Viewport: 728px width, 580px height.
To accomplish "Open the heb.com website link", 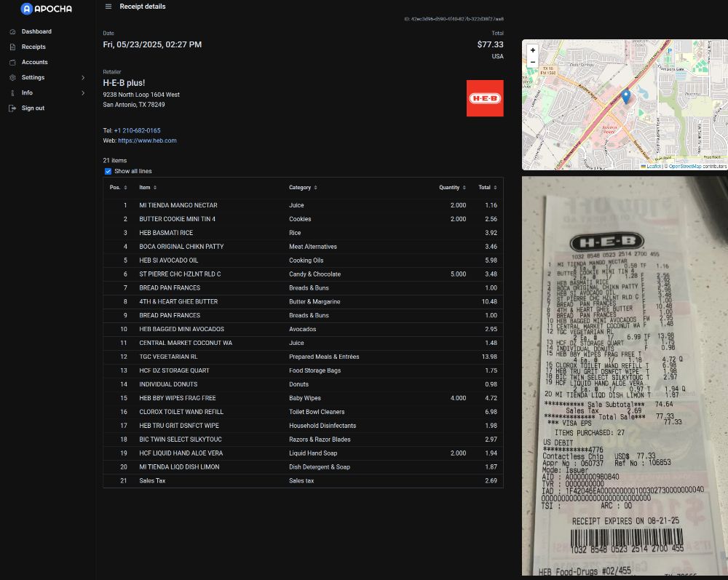I will [147, 140].
